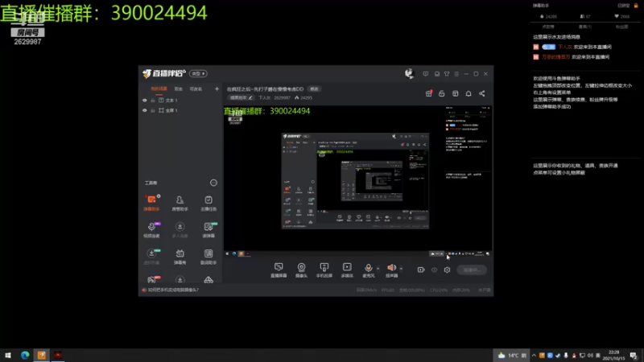Viewport: 644px width, 362px height.
Task: Select the 文本 1 source row
Action: click(x=180, y=100)
